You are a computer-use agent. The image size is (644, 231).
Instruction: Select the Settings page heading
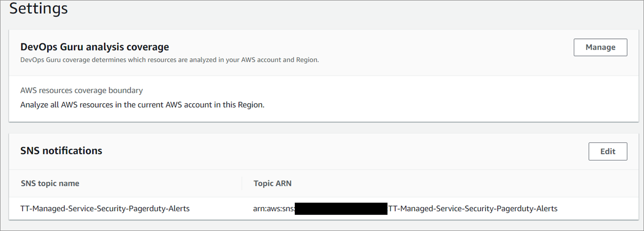38,8
